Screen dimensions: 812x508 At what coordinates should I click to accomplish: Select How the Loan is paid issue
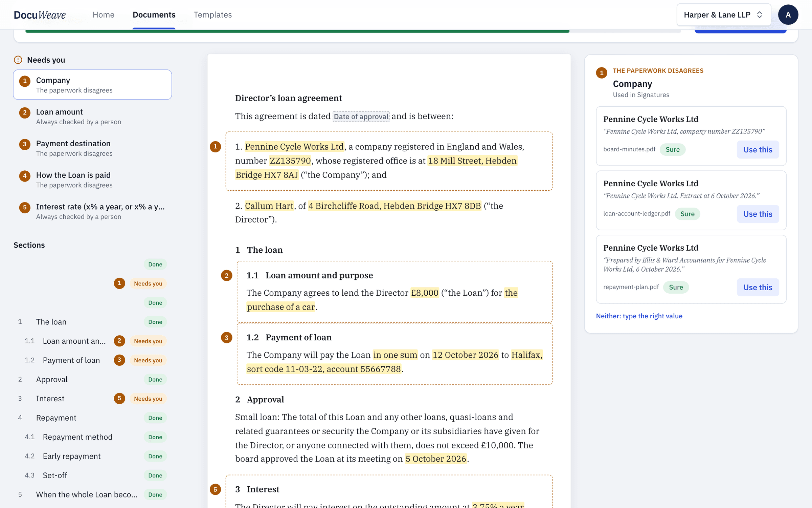pos(92,179)
